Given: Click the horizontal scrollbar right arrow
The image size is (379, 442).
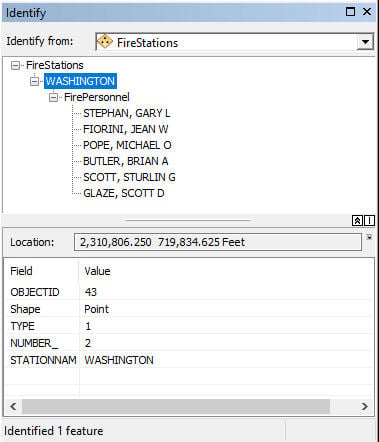Looking at the screenshot, I should tap(365, 406).
